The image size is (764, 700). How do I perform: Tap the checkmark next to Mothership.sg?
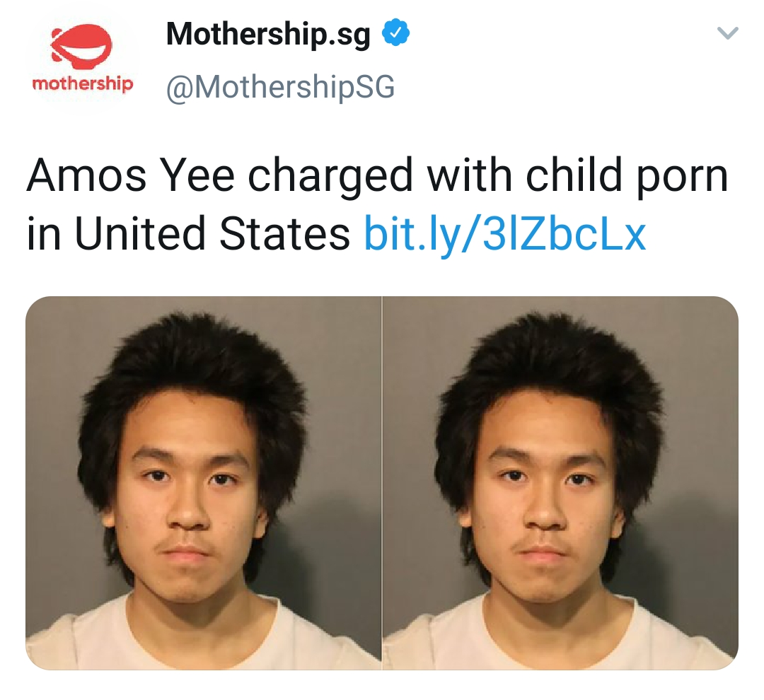(x=395, y=33)
